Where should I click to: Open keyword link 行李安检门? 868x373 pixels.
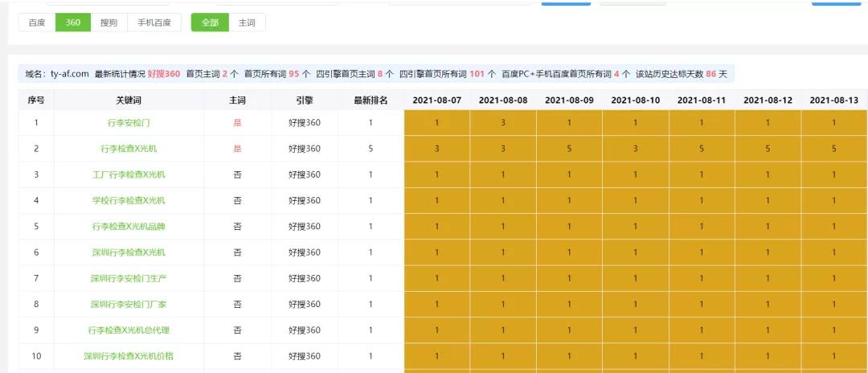pyautogui.click(x=129, y=123)
